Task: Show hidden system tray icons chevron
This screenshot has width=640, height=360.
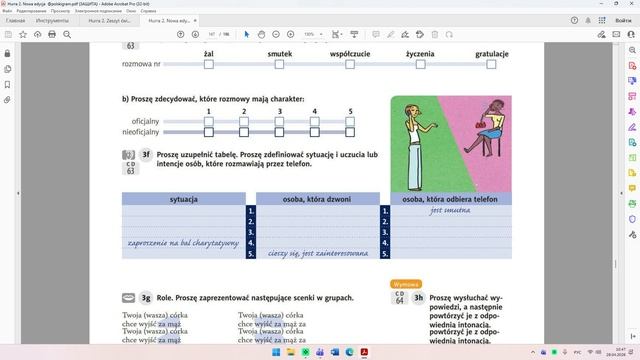Action: click(533, 352)
